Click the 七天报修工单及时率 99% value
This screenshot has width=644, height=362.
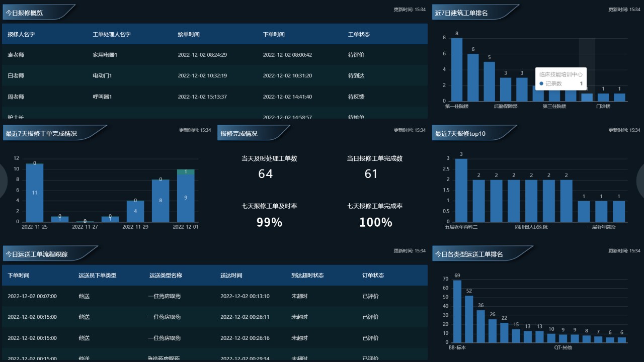[x=269, y=222]
